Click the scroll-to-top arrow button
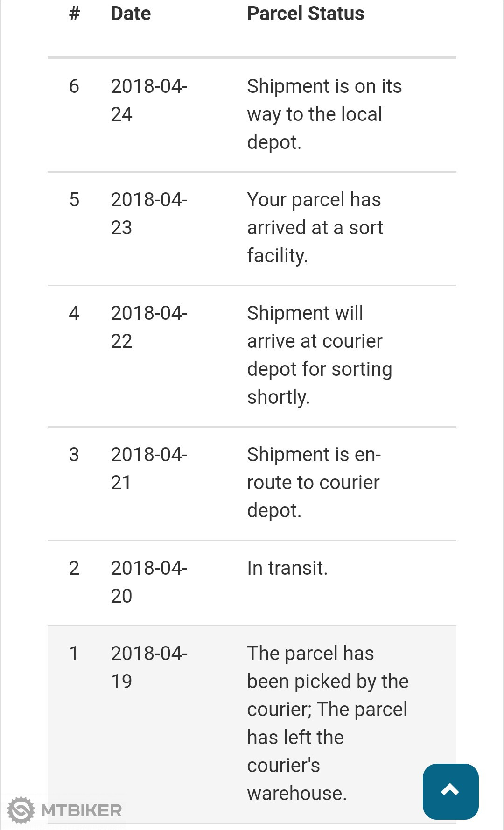Image resolution: width=504 pixels, height=830 pixels. [x=450, y=791]
